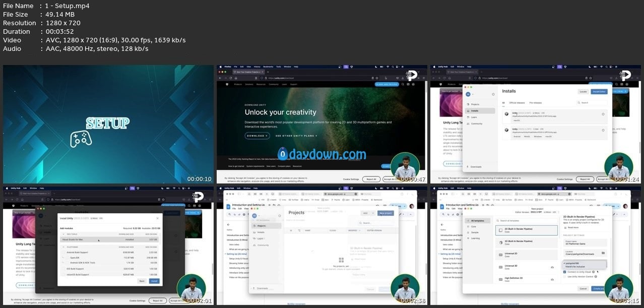Click Add button in Projects window
The height and width of the screenshot is (308, 644).
coord(365,213)
